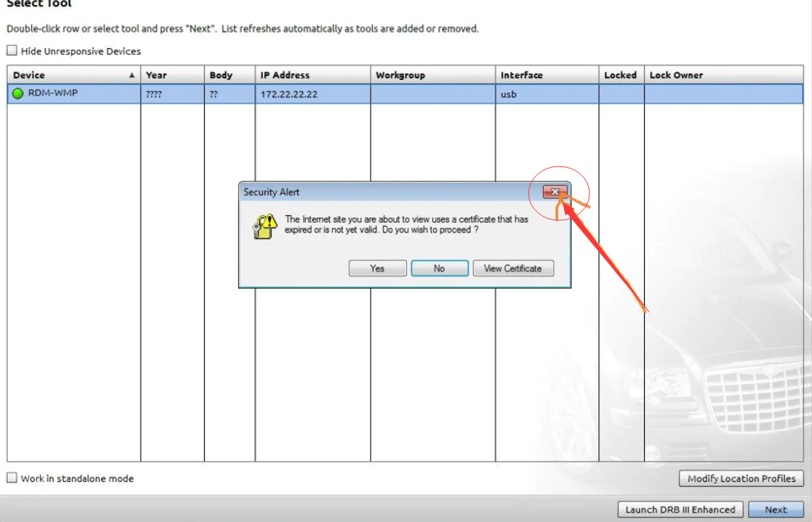Click Yes in the Security Alert
This screenshot has height=522, width=812.
tap(378, 268)
